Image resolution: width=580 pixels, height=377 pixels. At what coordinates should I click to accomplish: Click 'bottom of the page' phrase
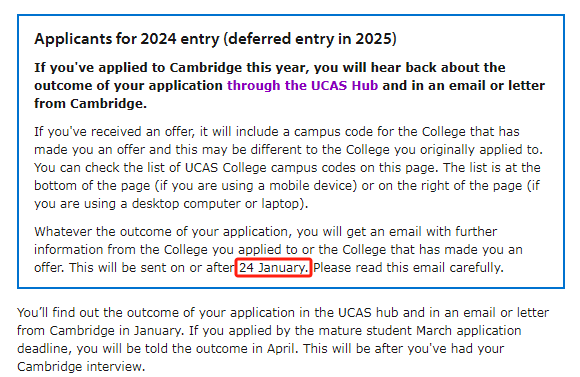tap(92, 185)
